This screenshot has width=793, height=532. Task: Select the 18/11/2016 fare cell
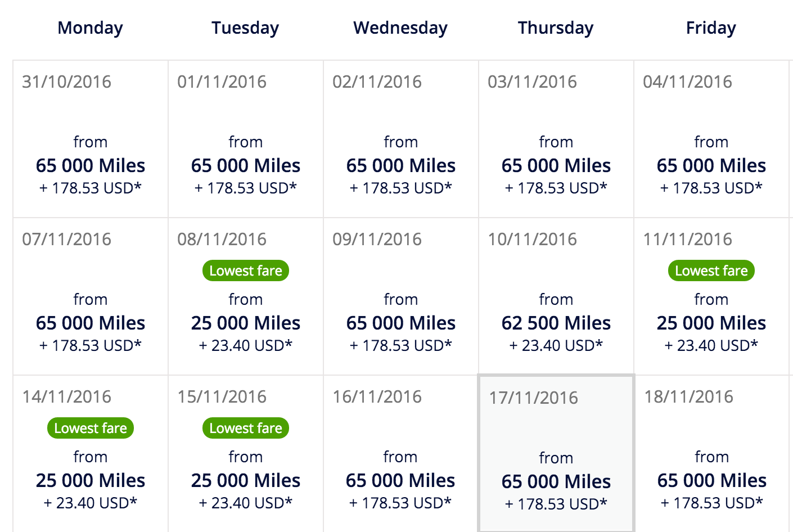(x=711, y=454)
